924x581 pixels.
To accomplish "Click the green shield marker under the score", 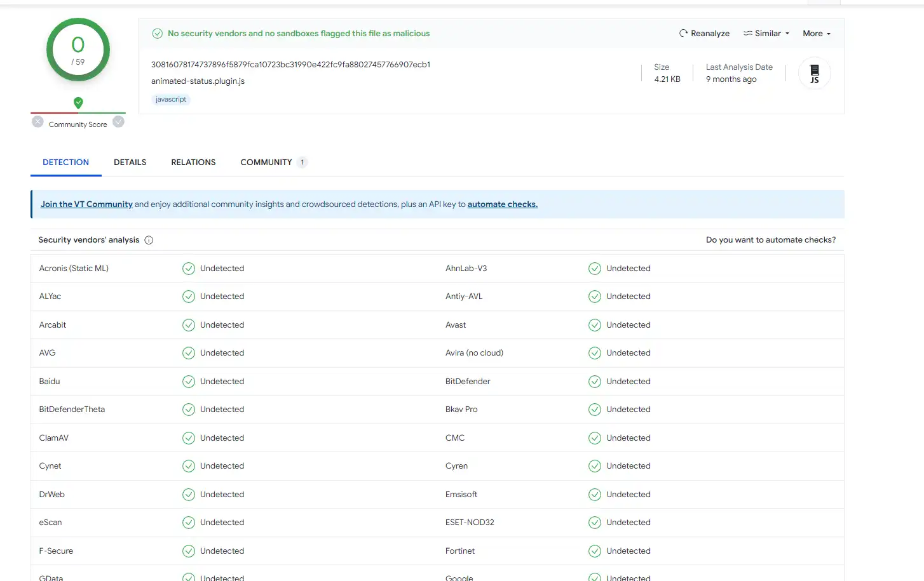I will click(78, 103).
